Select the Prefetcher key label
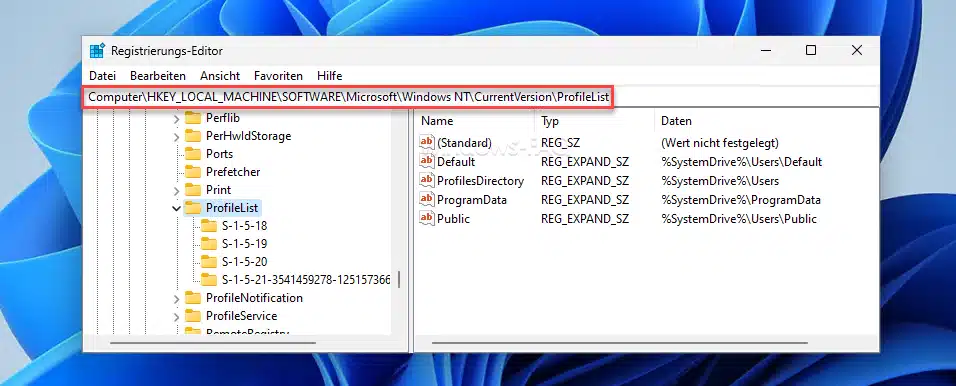956x386 pixels. coord(233,172)
